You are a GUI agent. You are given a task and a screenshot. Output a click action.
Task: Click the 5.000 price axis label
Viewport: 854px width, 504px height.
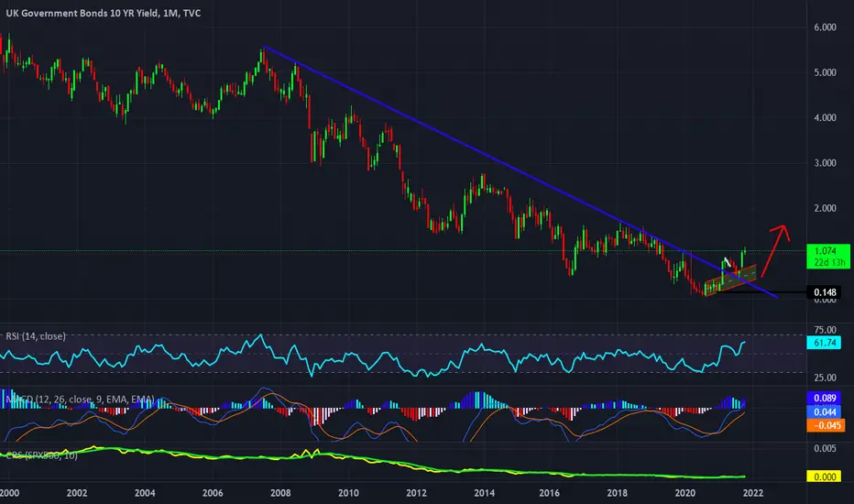click(x=825, y=72)
